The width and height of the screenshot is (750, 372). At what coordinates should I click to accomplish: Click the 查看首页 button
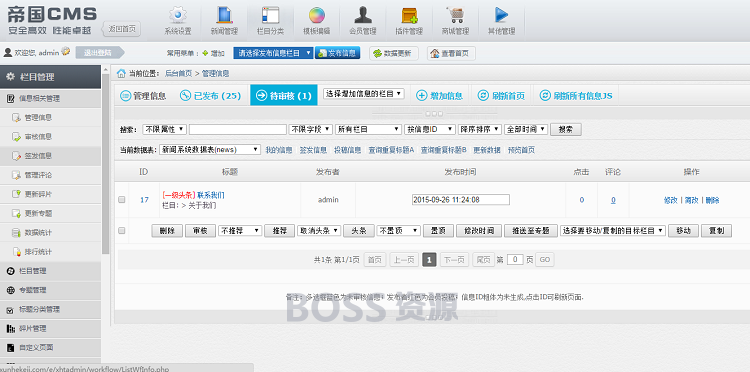coord(451,53)
